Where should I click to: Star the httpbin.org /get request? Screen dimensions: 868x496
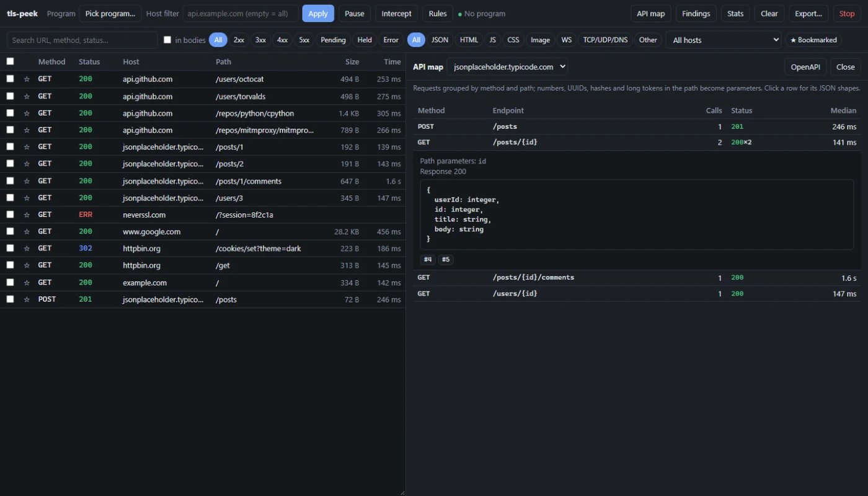[27, 265]
